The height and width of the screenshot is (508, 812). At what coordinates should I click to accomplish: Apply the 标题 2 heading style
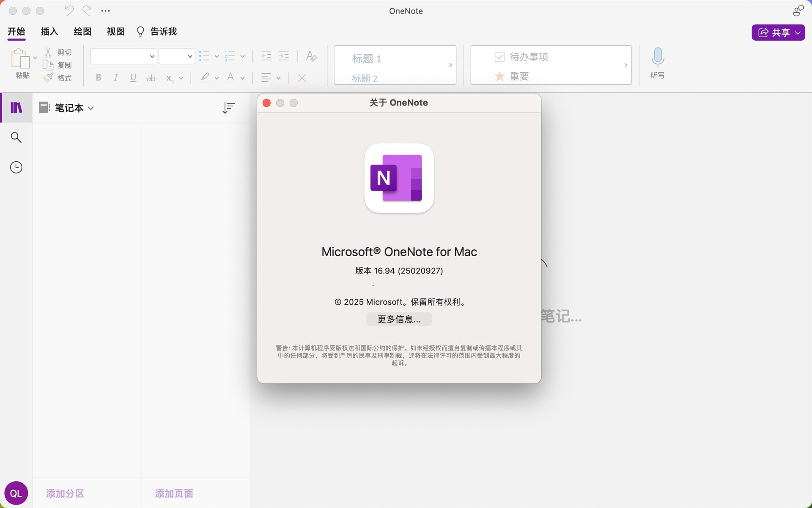coord(365,78)
